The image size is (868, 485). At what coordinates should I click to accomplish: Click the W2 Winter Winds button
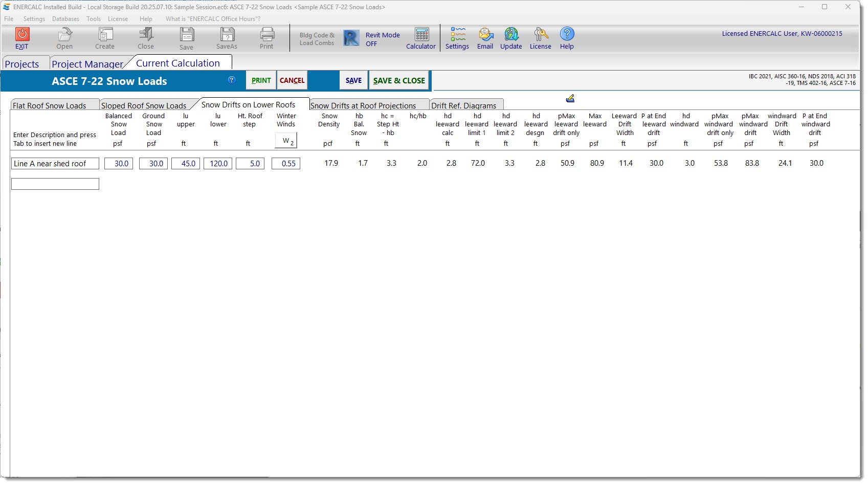[x=286, y=141]
